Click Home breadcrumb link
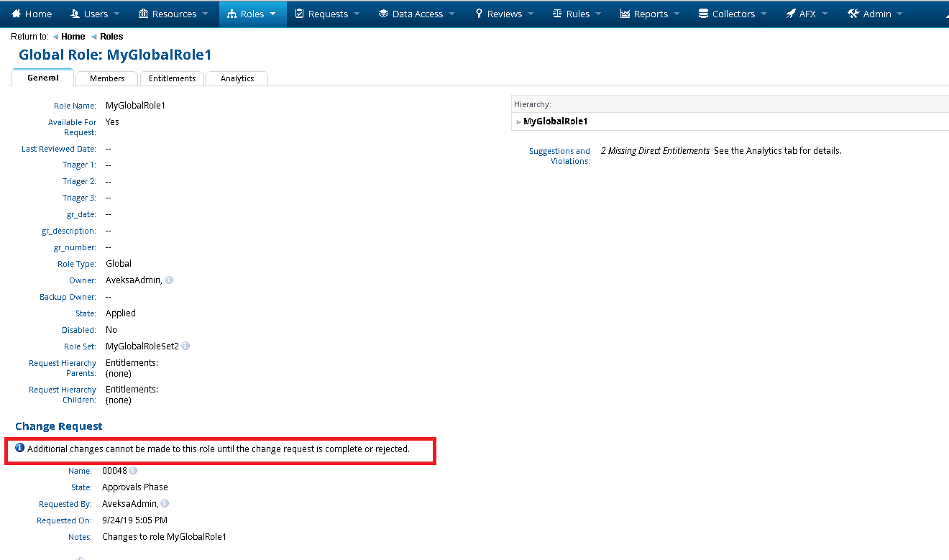The width and height of the screenshot is (949, 560). [x=73, y=37]
